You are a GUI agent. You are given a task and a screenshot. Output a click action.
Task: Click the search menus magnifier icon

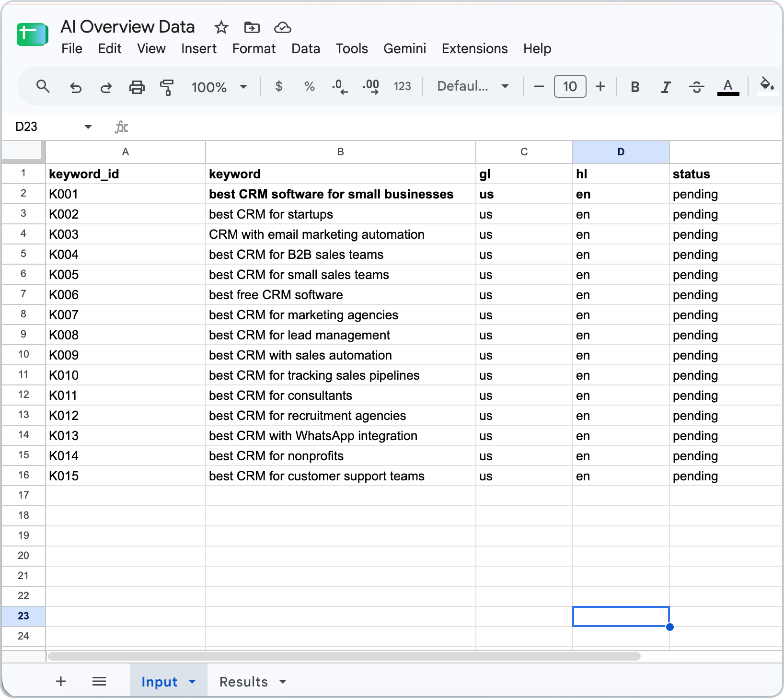(x=43, y=87)
